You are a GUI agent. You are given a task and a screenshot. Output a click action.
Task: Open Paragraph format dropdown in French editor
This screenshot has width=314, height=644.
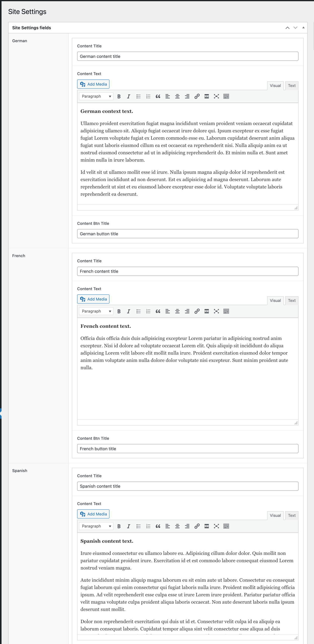(x=96, y=311)
